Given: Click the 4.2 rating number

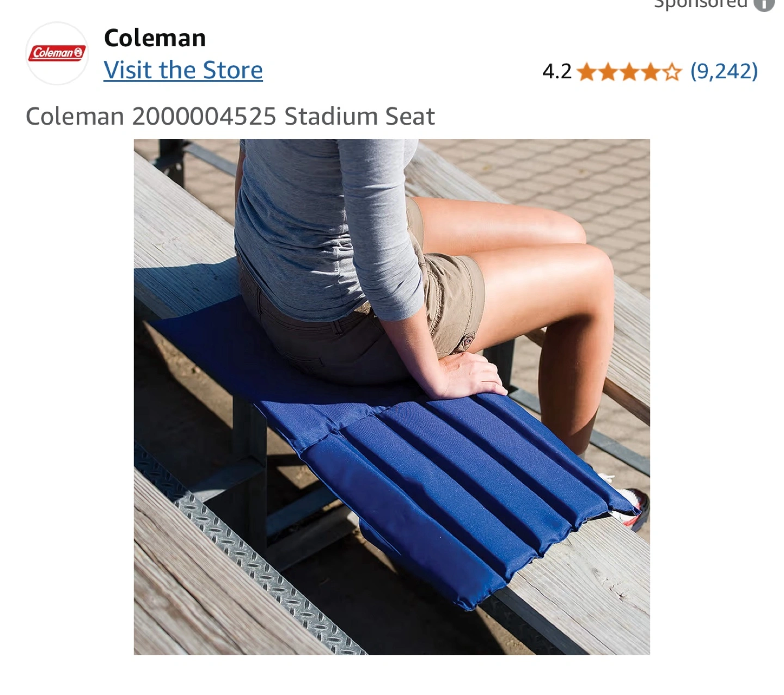Looking at the screenshot, I should click(x=557, y=72).
